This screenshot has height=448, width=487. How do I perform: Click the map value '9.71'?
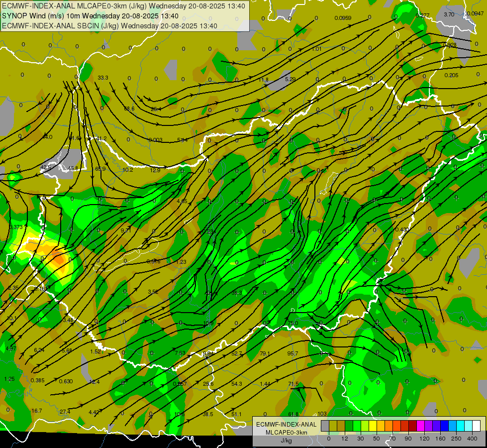tap(126, 230)
